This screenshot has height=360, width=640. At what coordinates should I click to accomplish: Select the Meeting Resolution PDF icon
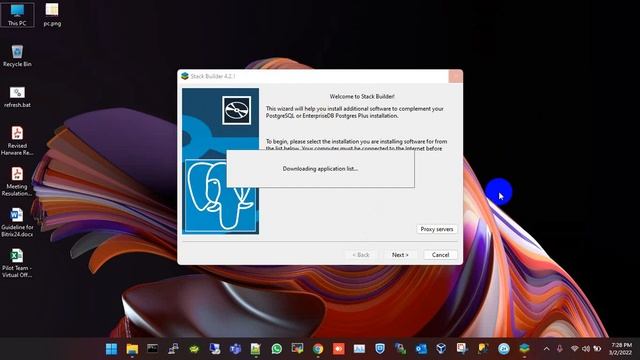tap(17, 181)
